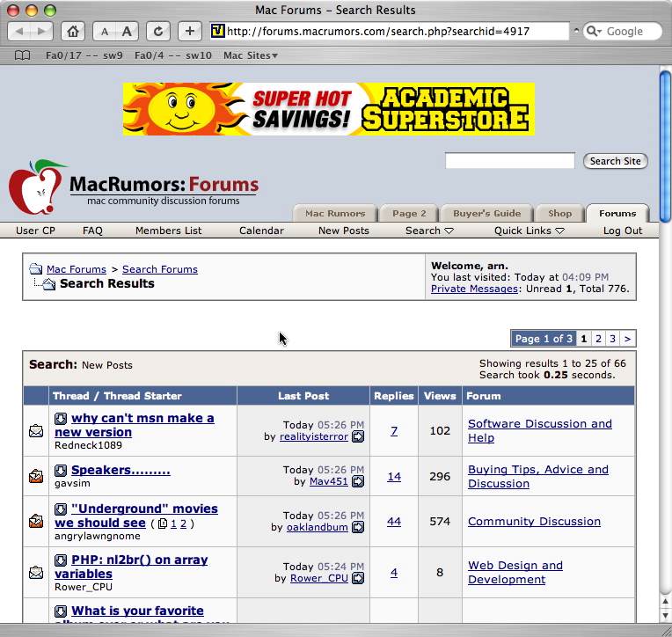
Task: Click the Academic Superstore banner ad
Action: point(329,109)
